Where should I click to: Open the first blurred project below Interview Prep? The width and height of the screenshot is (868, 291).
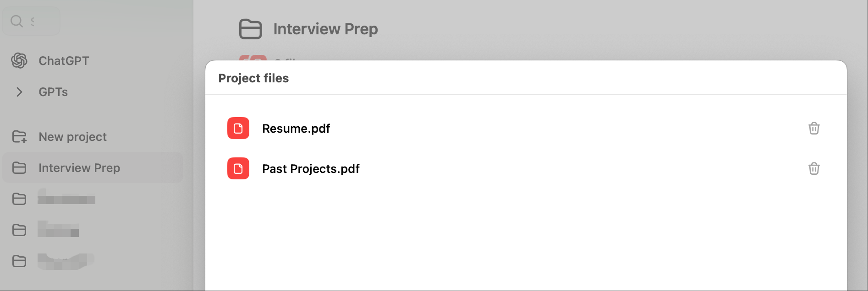tap(66, 199)
